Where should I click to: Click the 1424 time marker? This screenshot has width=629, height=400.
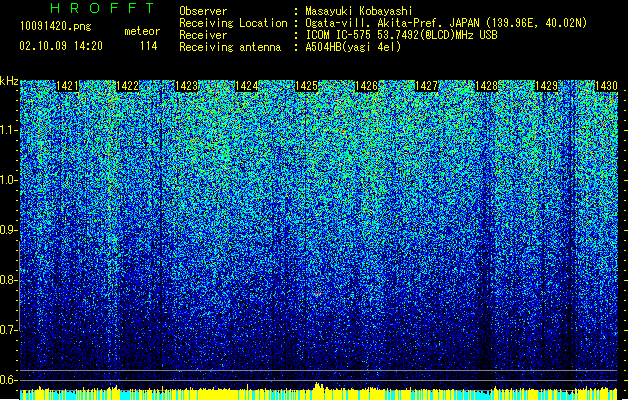click(246, 86)
